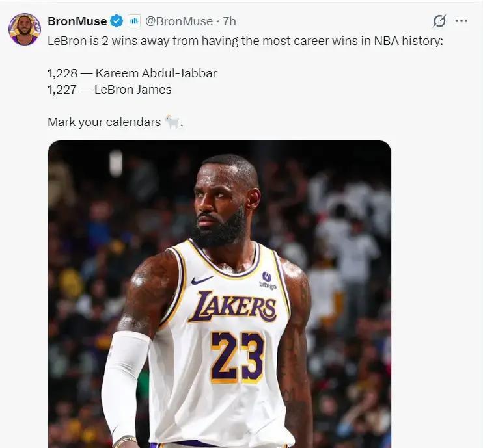Click the Nike swoosh on the jersey
Image resolution: width=483 pixels, height=448 pixels.
click(202, 280)
